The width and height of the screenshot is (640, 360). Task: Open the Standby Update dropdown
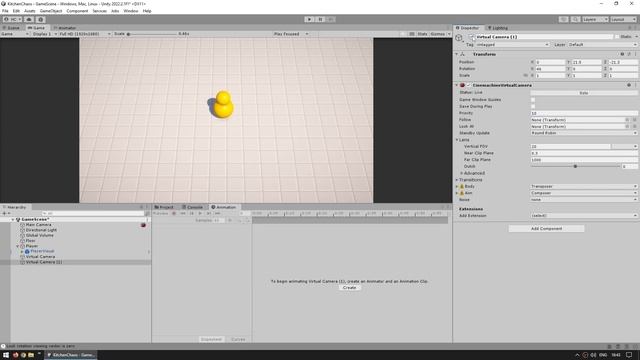click(584, 133)
